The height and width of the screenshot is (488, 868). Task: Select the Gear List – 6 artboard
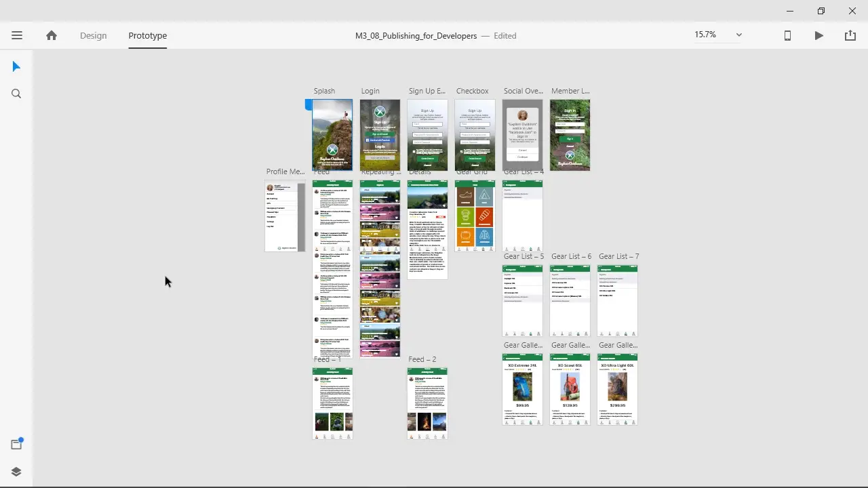(570, 301)
